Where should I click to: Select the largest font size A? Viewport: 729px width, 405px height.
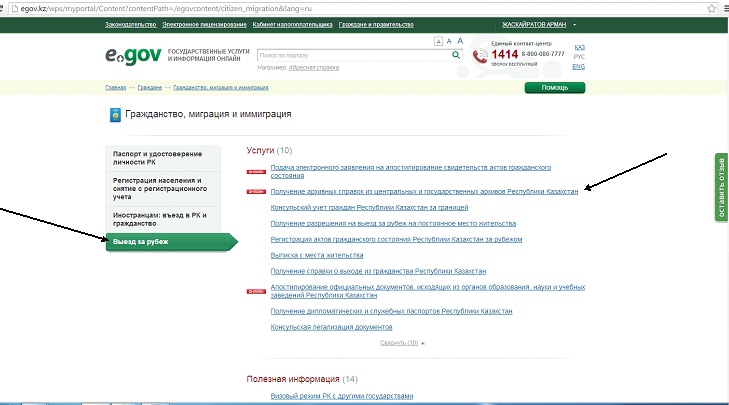[x=460, y=41]
